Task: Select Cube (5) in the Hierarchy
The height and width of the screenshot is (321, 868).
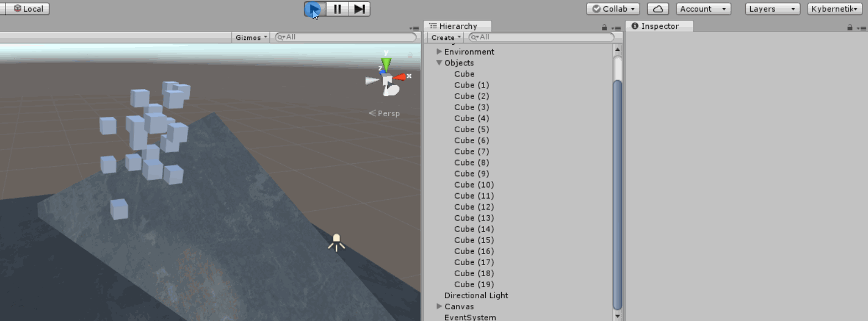Action: 471,129
